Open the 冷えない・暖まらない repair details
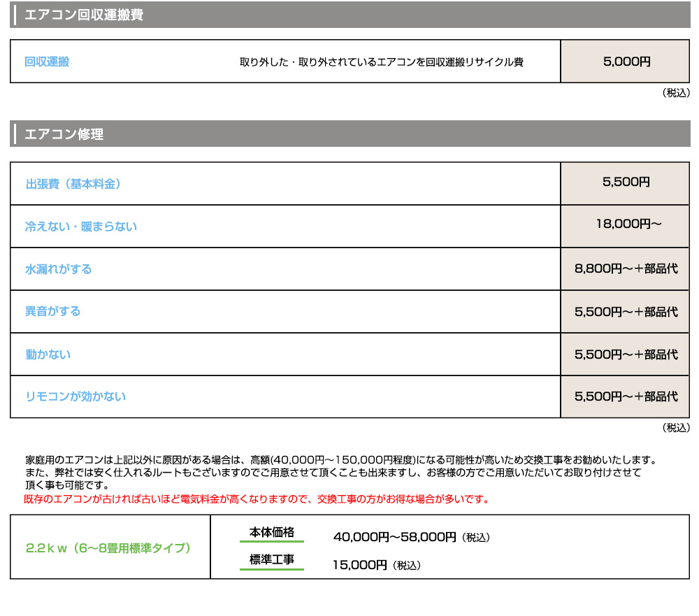This screenshot has height=616, width=699. [x=82, y=227]
